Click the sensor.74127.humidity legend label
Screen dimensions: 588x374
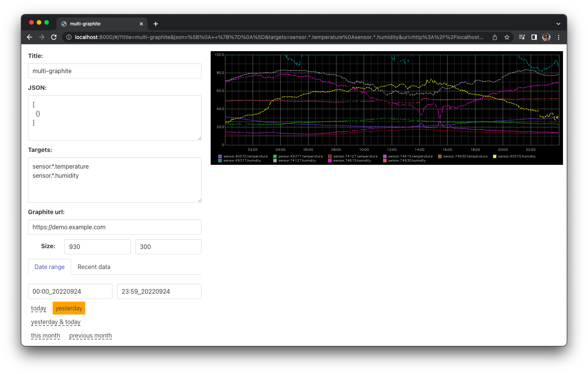(297, 161)
